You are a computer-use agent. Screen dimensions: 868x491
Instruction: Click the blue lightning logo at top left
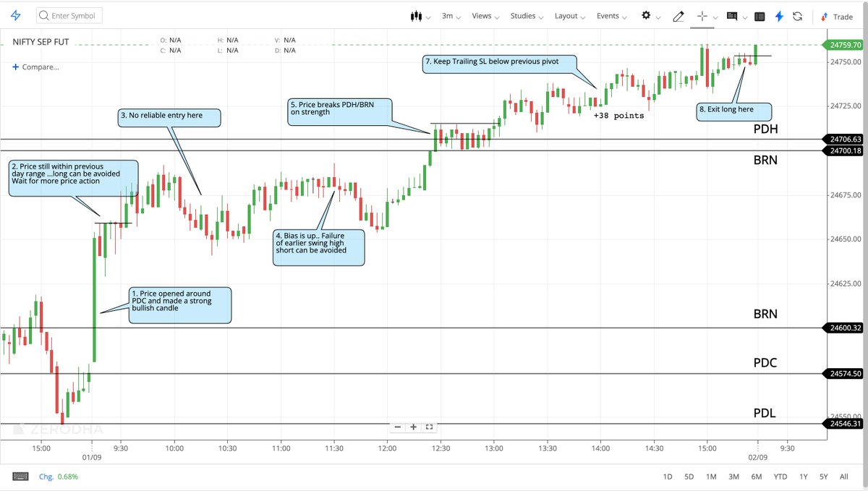point(16,15)
